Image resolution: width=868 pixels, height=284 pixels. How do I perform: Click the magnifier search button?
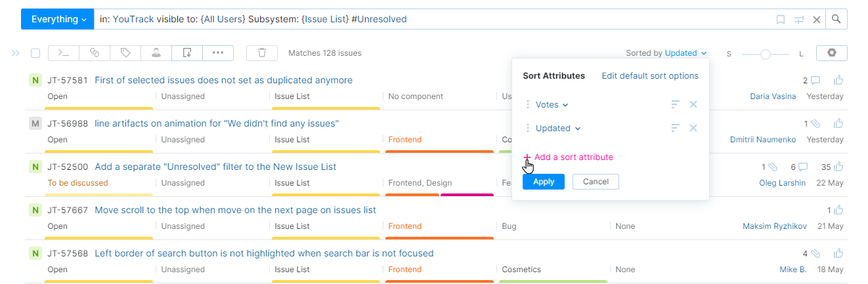click(836, 19)
